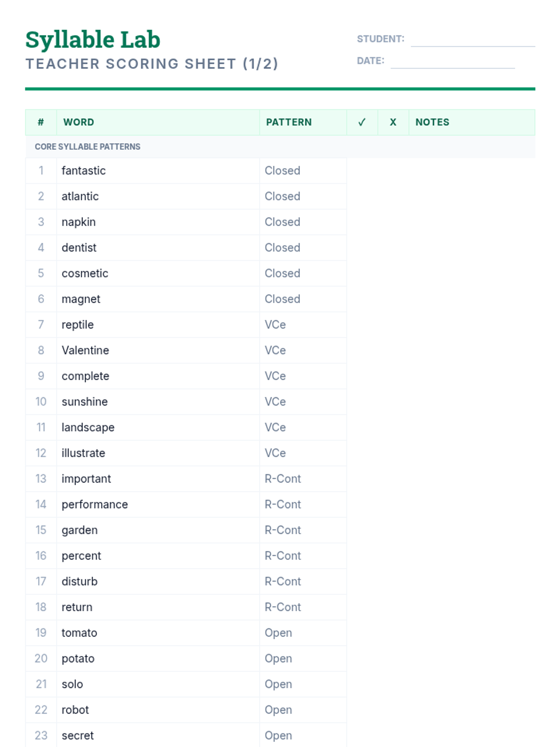The width and height of the screenshot is (560, 747).
Task: Select the Teacher Scoring Sheet subtitle
Action: 152,64
